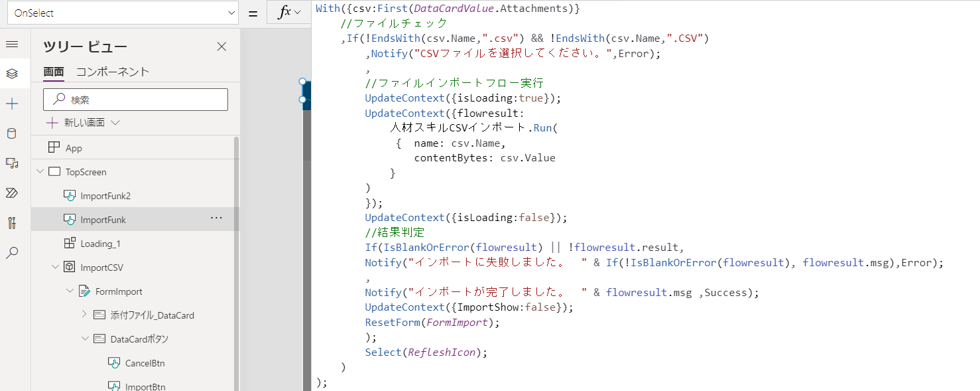Screen dimensions: 980x391
Task: Click the //ファイルインポートフロー実行 comment
Action: [x=454, y=83]
